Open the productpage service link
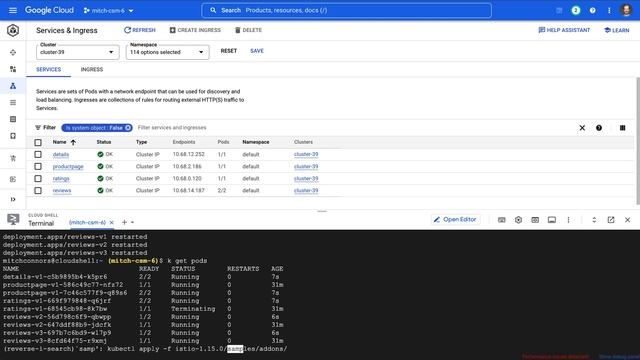 pos(68,167)
